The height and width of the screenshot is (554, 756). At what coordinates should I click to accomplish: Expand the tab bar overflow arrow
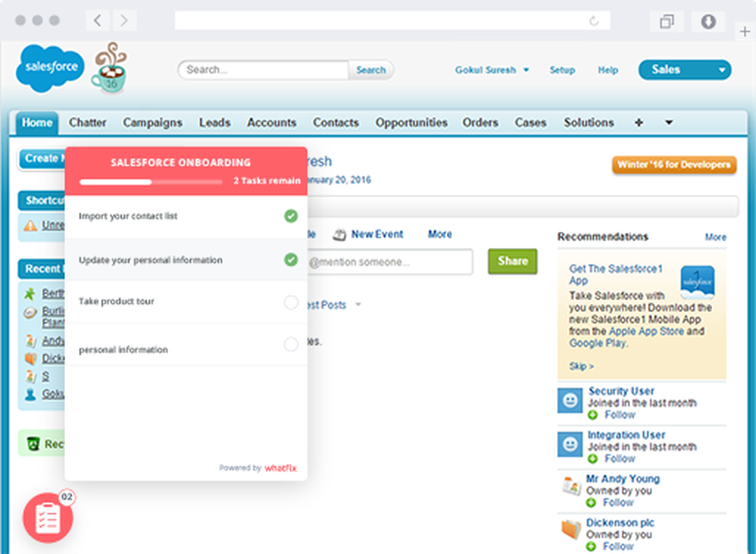coord(669,122)
